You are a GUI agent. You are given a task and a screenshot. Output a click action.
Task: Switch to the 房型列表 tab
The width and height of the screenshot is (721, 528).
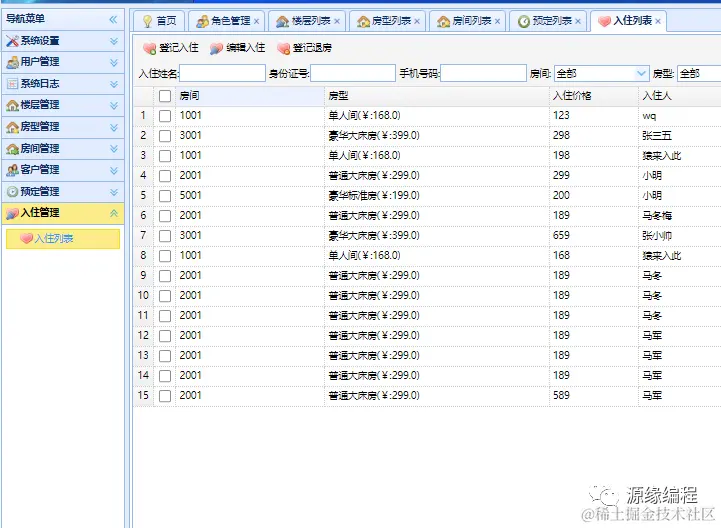point(387,21)
